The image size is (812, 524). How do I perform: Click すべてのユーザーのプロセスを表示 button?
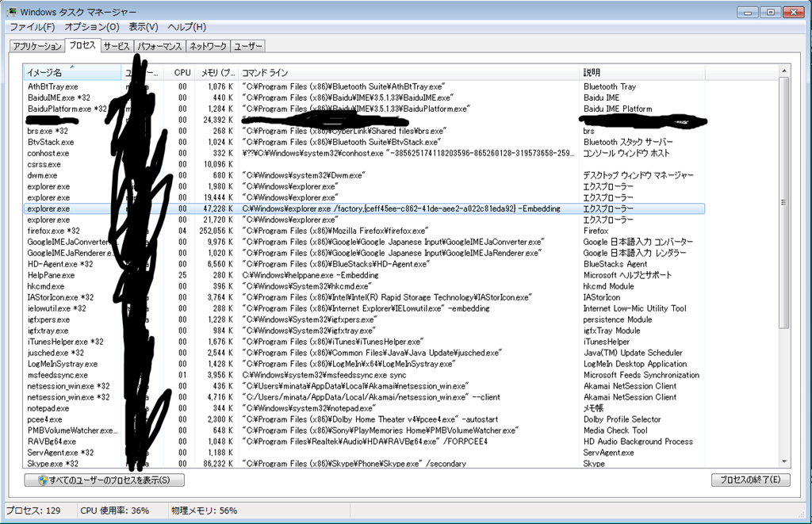[x=104, y=480]
